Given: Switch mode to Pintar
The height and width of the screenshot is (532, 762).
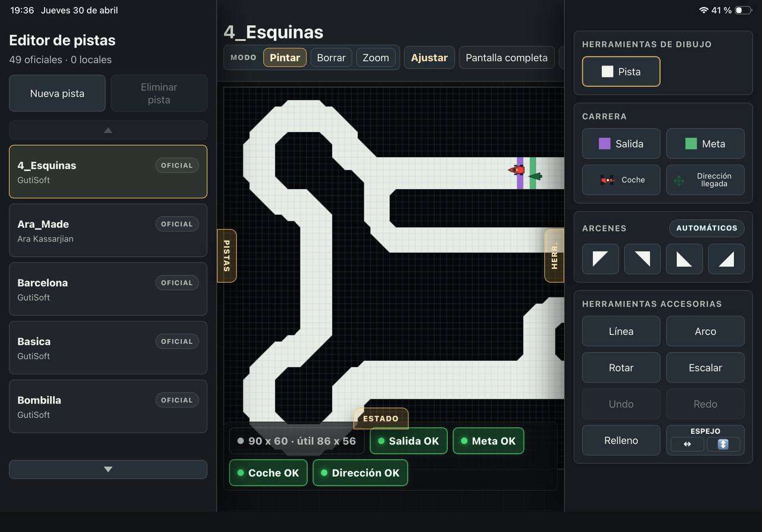Looking at the screenshot, I should [285, 58].
